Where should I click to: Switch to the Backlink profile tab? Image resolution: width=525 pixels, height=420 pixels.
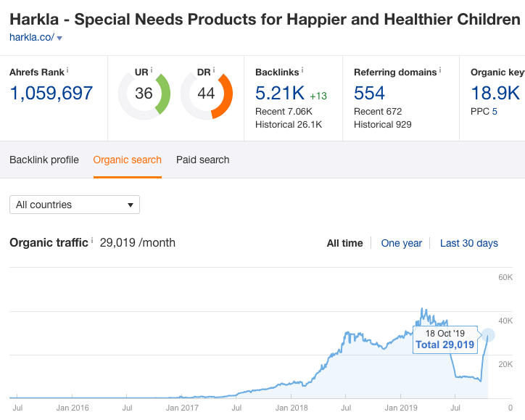tap(44, 160)
